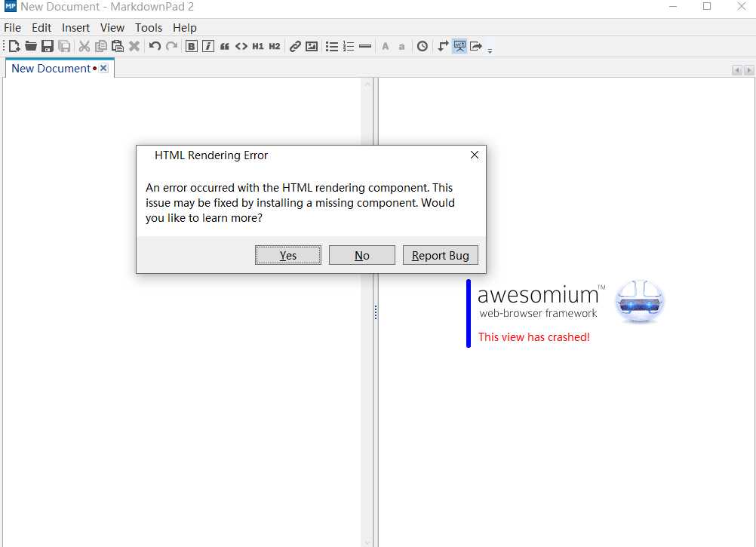Screen dimensions: 756x547
Task: Open the File menu
Action: pyautogui.click(x=13, y=27)
